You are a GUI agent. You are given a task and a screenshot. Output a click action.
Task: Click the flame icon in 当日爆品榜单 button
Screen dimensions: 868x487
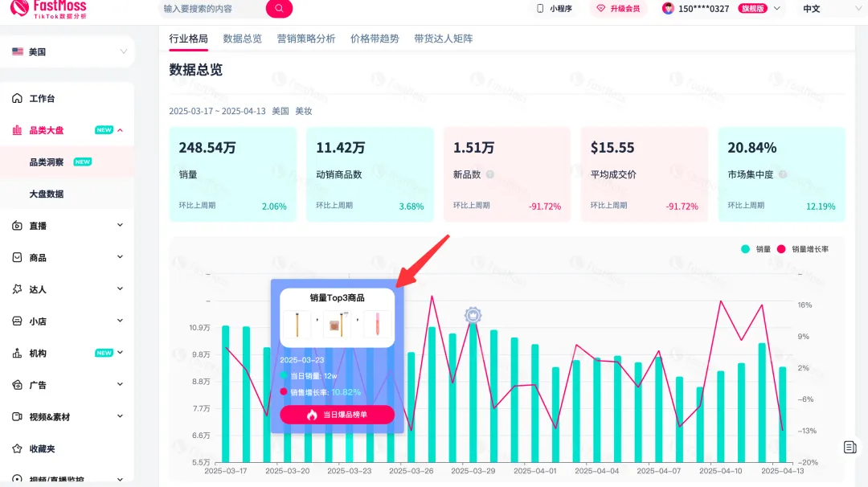click(312, 415)
